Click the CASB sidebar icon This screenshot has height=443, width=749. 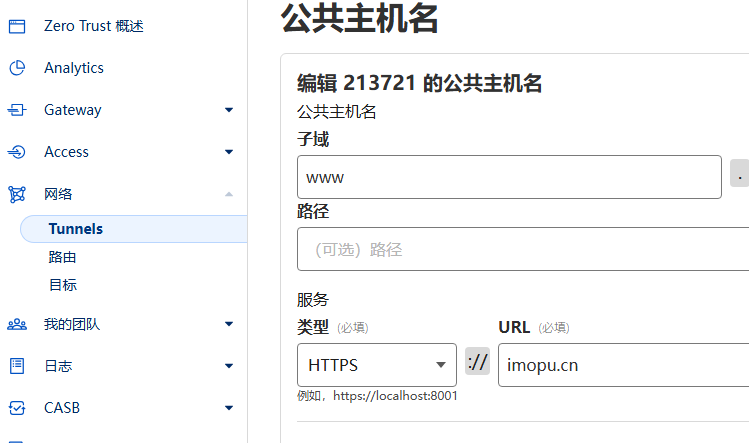(17, 408)
